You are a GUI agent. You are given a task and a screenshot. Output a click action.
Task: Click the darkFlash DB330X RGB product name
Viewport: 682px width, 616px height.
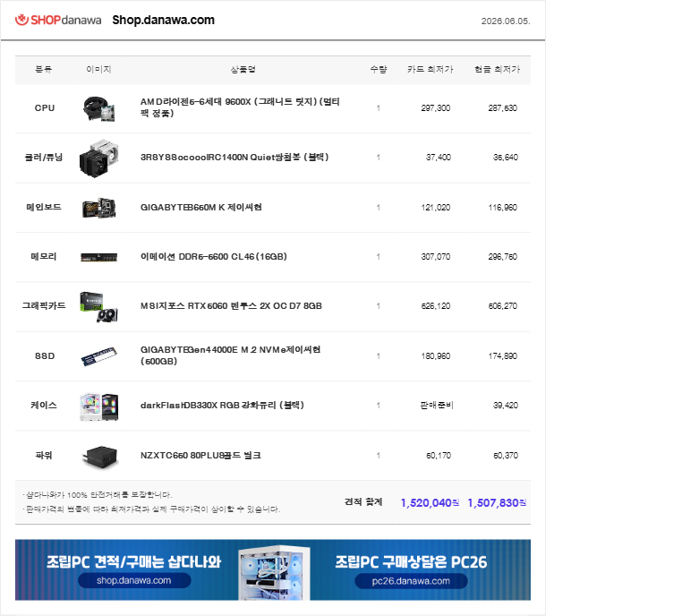pyautogui.click(x=222, y=405)
